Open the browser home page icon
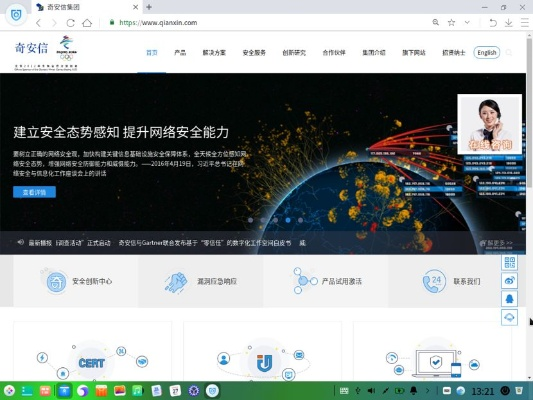Screen dimensions: 533x400 pyautogui.click(x=87, y=23)
